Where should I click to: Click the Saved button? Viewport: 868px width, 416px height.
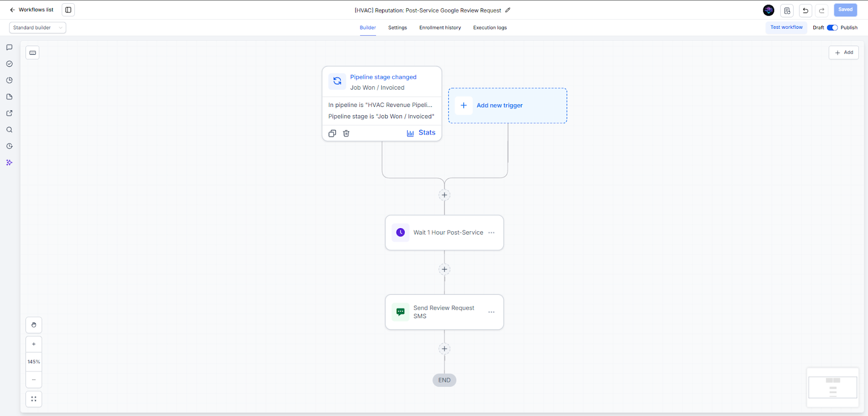pos(845,10)
